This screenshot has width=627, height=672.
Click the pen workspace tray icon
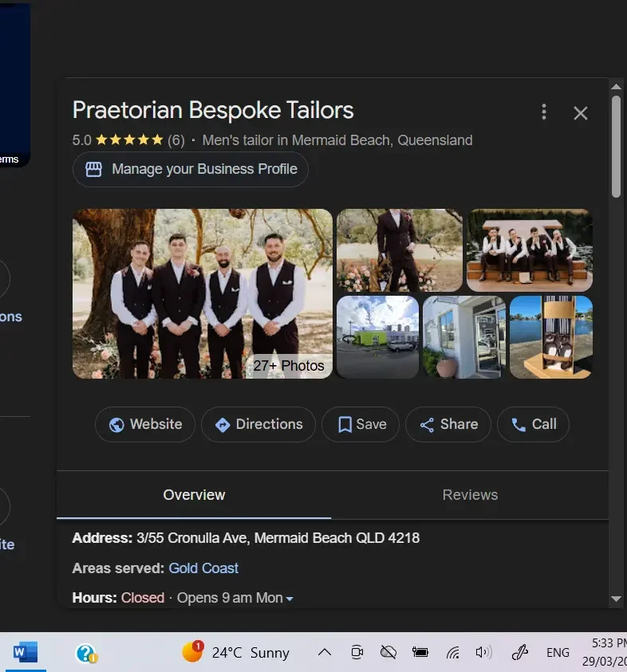click(519, 652)
